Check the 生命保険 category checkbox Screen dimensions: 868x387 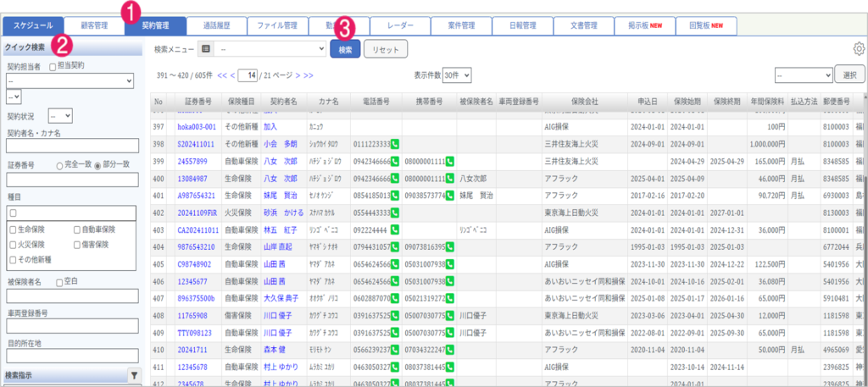[x=14, y=229]
